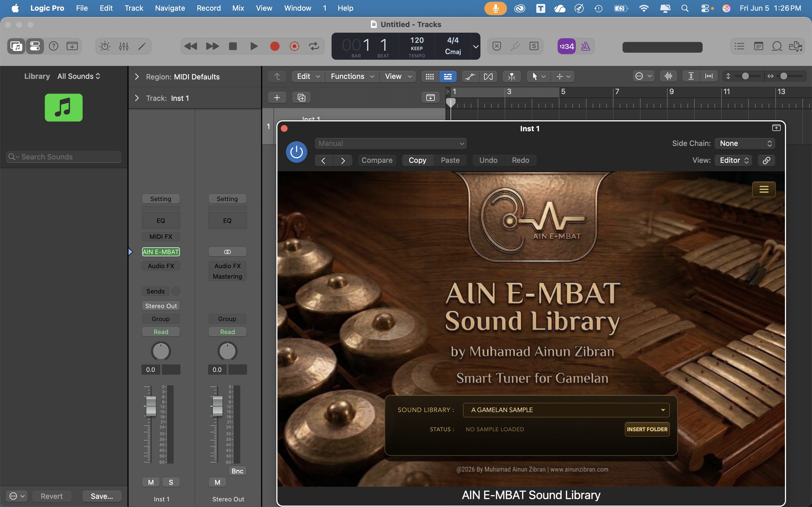
Task: Open the Sound Library A GAMELAN SAMPLE dropdown
Action: [566, 410]
